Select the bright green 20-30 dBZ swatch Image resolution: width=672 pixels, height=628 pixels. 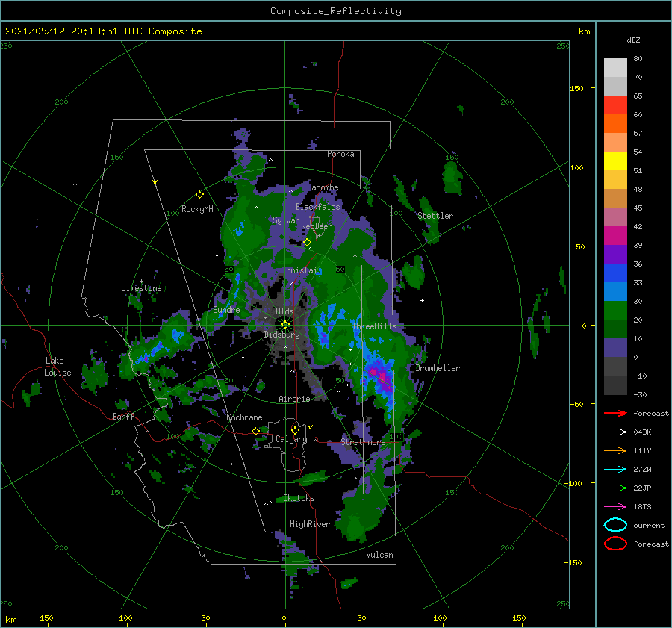coord(615,311)
